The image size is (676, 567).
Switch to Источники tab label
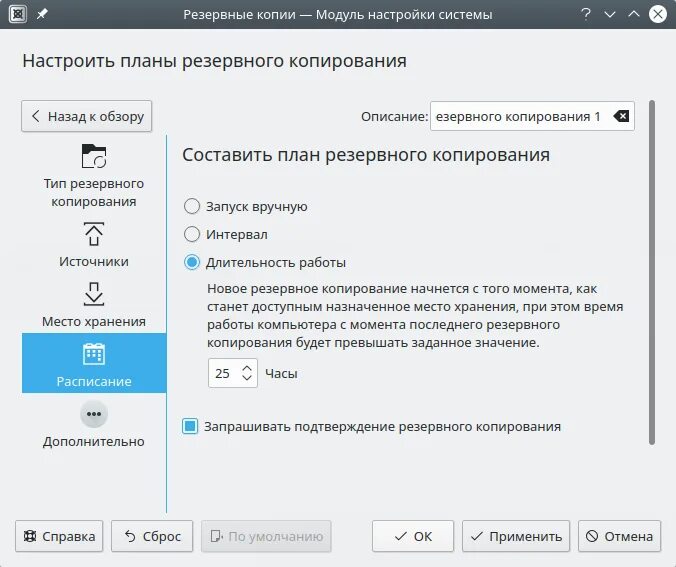(94, 261)
